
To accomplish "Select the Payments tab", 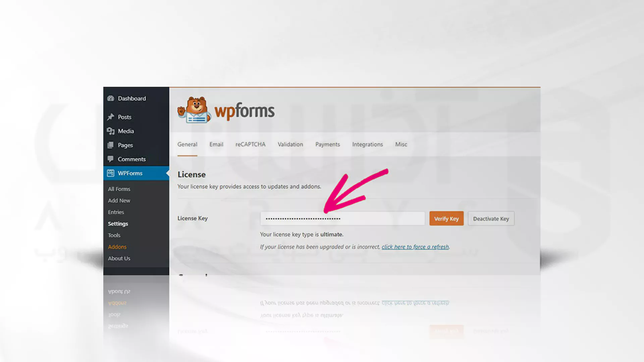I will pyautogui.click(x=327, y=144).
